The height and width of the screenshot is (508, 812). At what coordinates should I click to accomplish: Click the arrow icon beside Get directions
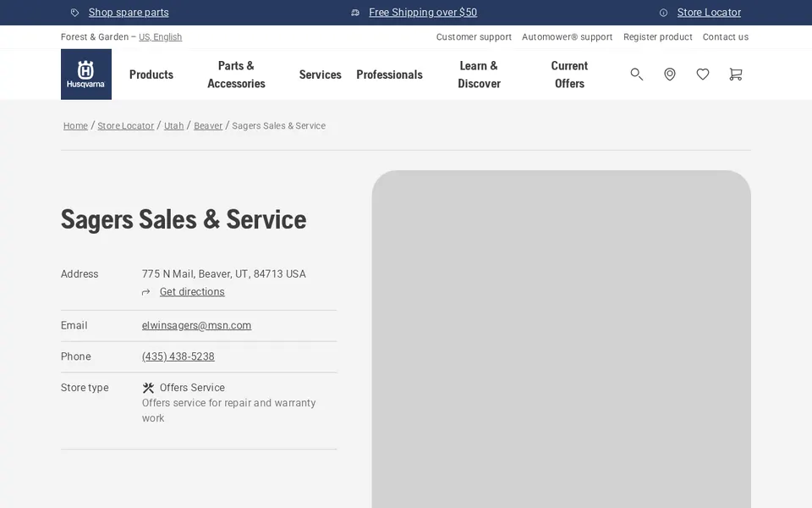[x=146, y=292]
